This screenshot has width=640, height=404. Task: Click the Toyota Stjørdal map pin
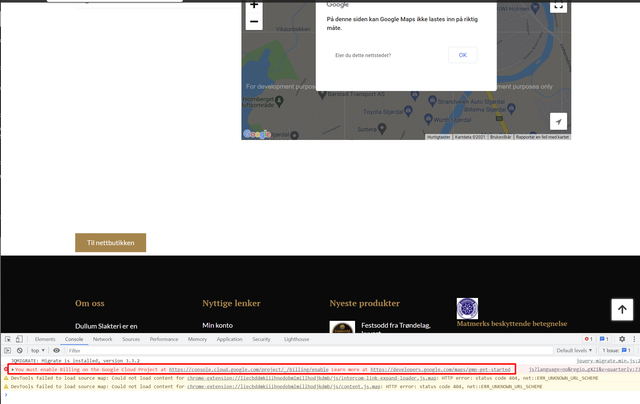408,111
